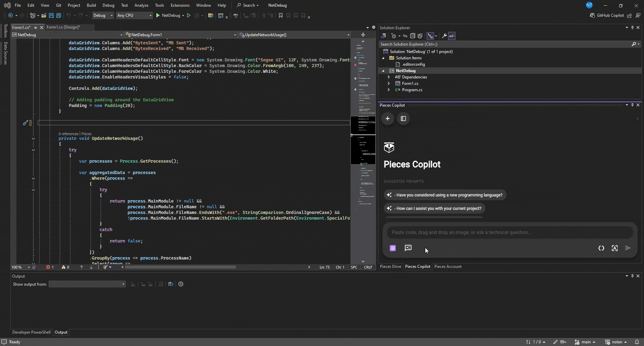Open the Git menu
This screenshot has width=644, height=346.
(58, 5)
